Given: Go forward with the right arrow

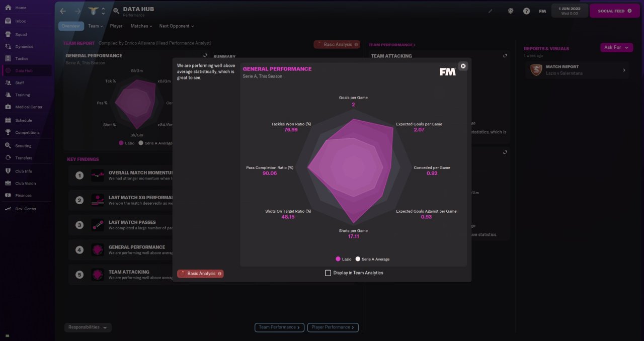Looking at the screenshot, I should [77, 11].
